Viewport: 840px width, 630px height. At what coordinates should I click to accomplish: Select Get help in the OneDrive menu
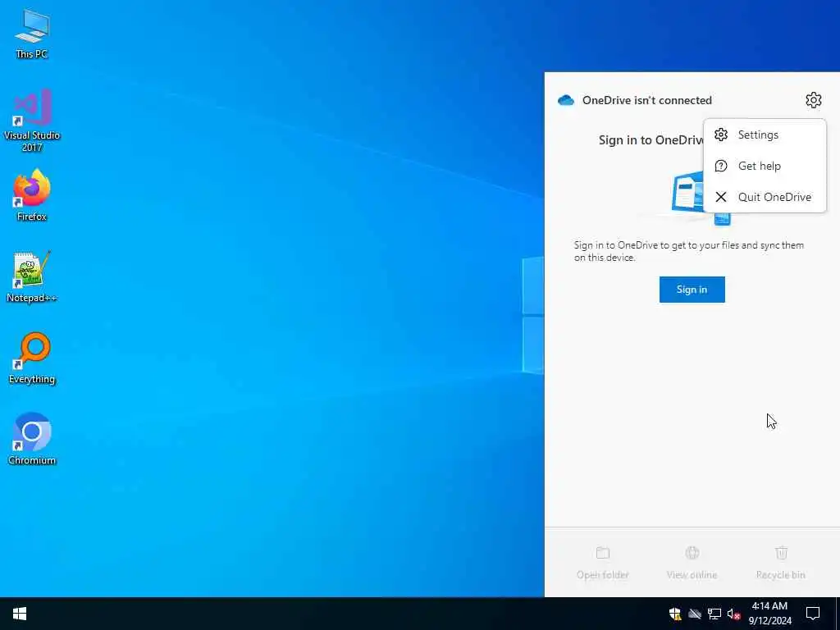coord(765,166)
